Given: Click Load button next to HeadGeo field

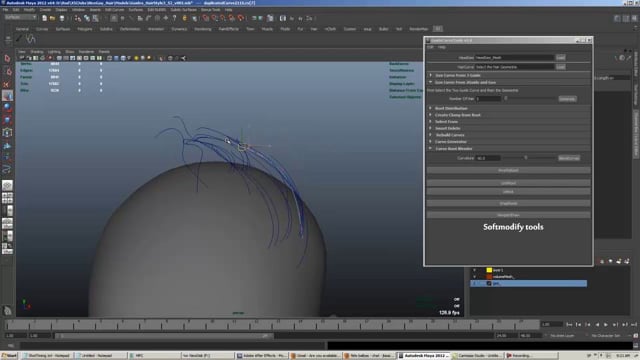Looking at the screenshot, I should (x=560, y=58).
